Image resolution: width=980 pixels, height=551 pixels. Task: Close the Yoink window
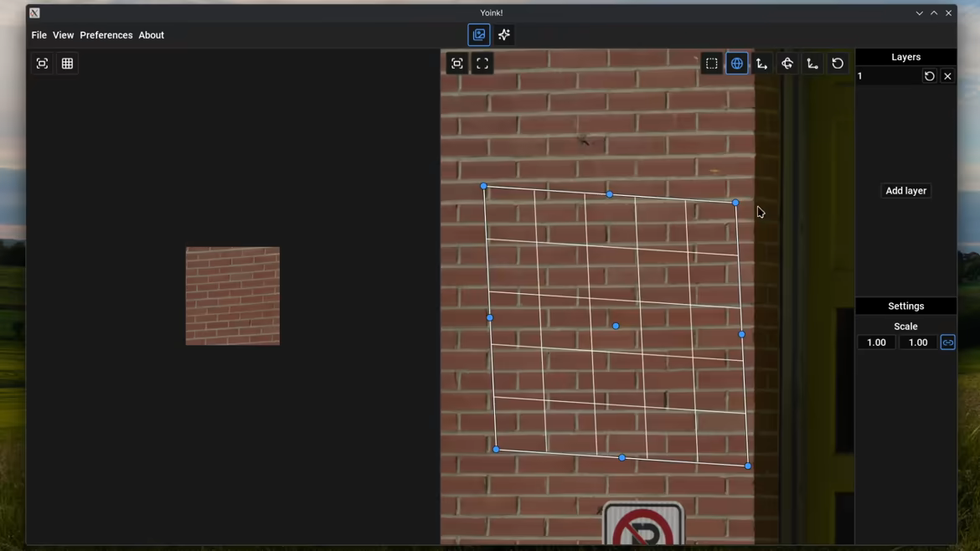point(948,13)
